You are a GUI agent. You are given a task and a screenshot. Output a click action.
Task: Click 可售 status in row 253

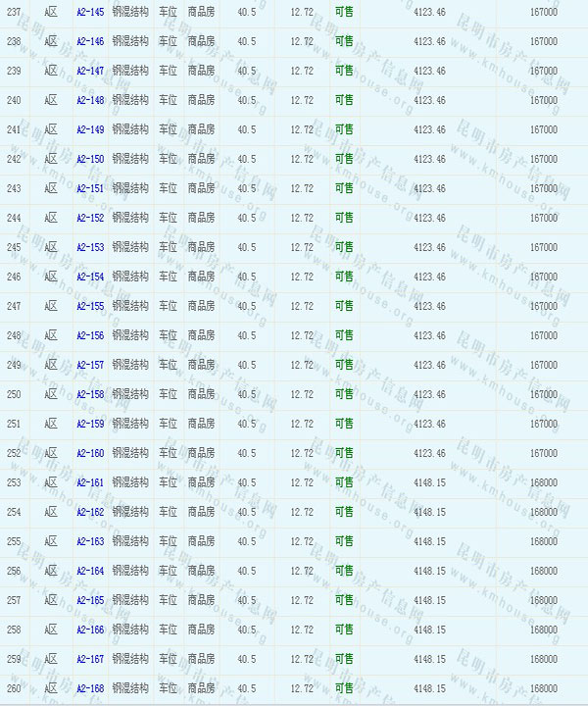coord(344,482)
